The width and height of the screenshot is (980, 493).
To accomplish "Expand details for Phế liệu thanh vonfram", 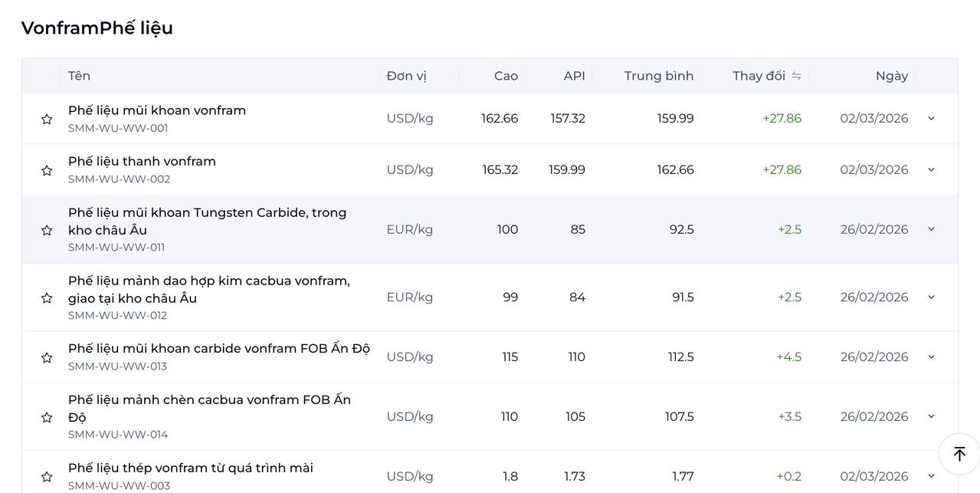I will click(x=931, y=169).
